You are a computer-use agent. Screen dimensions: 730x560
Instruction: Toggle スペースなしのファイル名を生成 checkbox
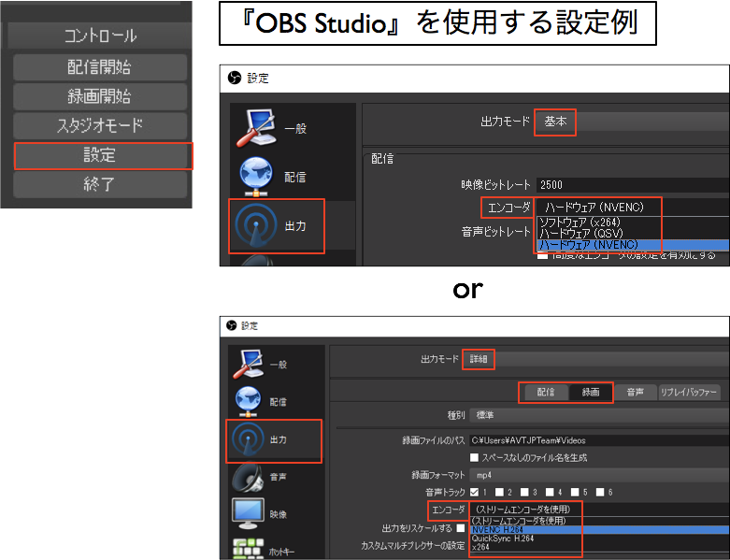(x=474, y=457)
